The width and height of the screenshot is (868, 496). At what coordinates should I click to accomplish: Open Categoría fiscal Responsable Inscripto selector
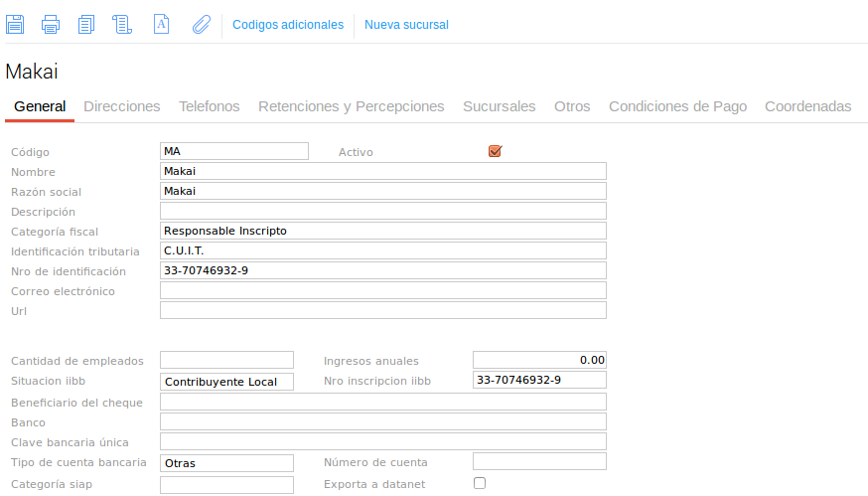click(383, 231)
